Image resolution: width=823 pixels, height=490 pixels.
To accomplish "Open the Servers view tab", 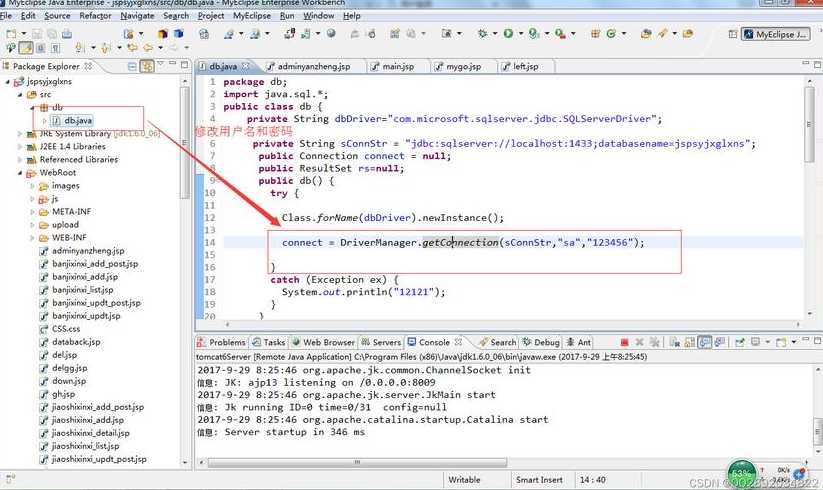I will tap(382, 343).
